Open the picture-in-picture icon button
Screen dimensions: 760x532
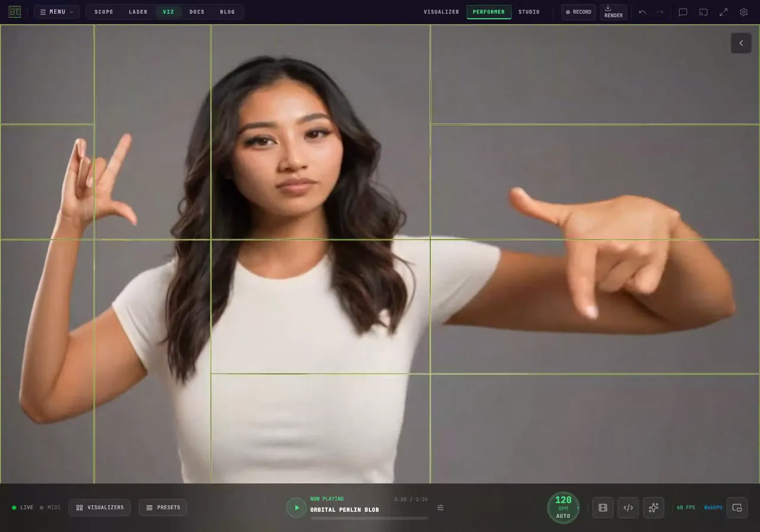737,508
